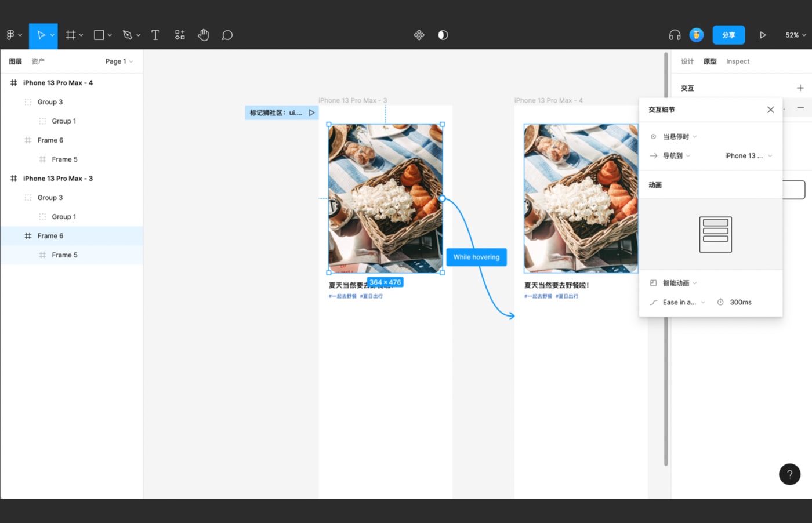Image resolution: width=812 pixels, height=523 pixels.
Task: Remove interaction with minus icon
Action: pos(800,107)
